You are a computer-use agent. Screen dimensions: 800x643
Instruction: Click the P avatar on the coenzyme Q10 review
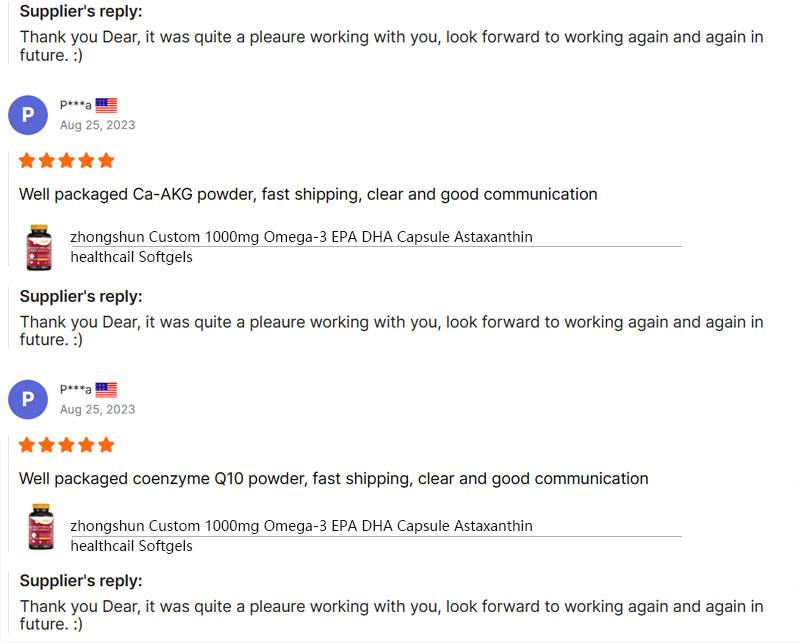[28, 399]
